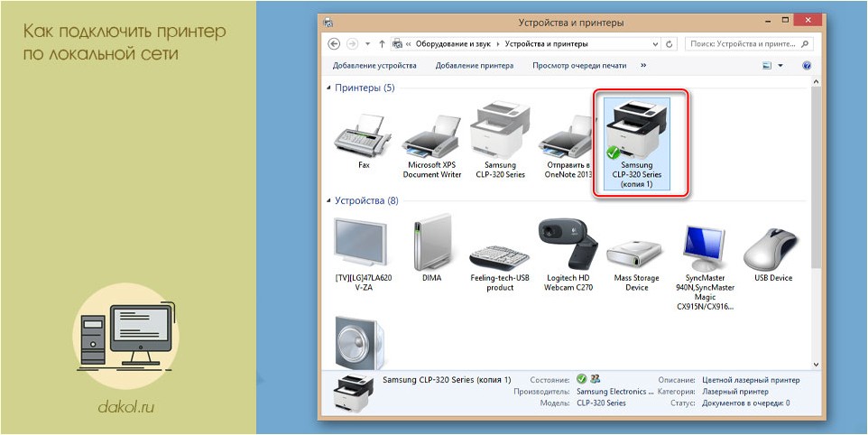This screenshot has height=435, width=868.
Task: Open recent locations dropdown arrow
Action: point(367,43)
